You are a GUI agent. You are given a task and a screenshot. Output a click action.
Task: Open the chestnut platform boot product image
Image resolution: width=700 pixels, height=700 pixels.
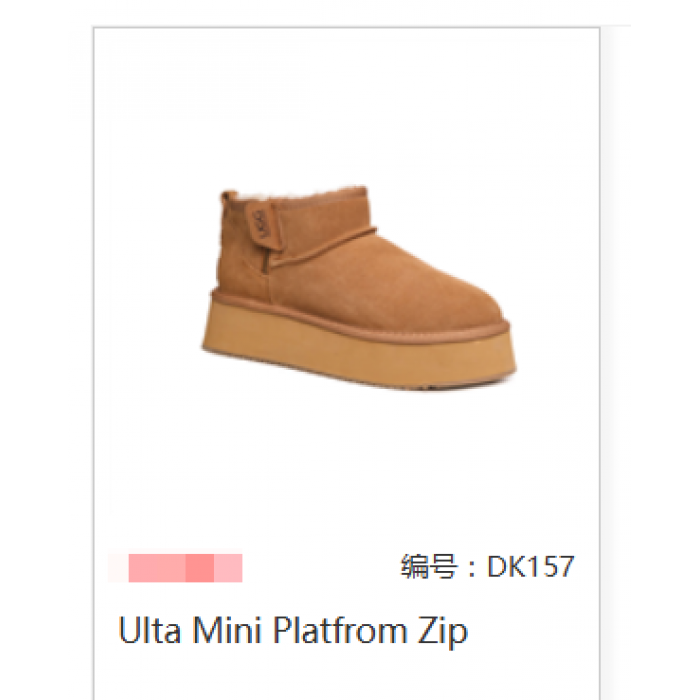[358, 288]
